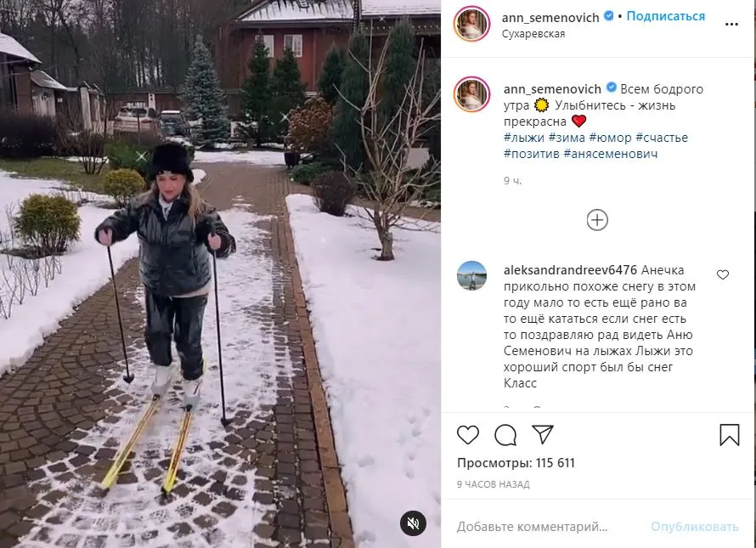Click the Подписаться follow link
The width and height of the screenshot is (756, 548).
(665, 16)
